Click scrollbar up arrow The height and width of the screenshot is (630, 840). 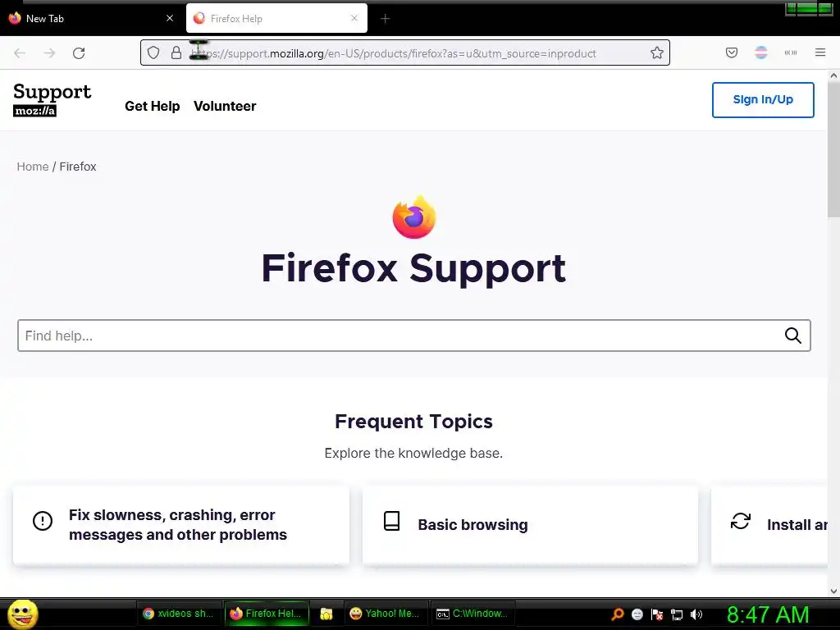coord(833,76)
